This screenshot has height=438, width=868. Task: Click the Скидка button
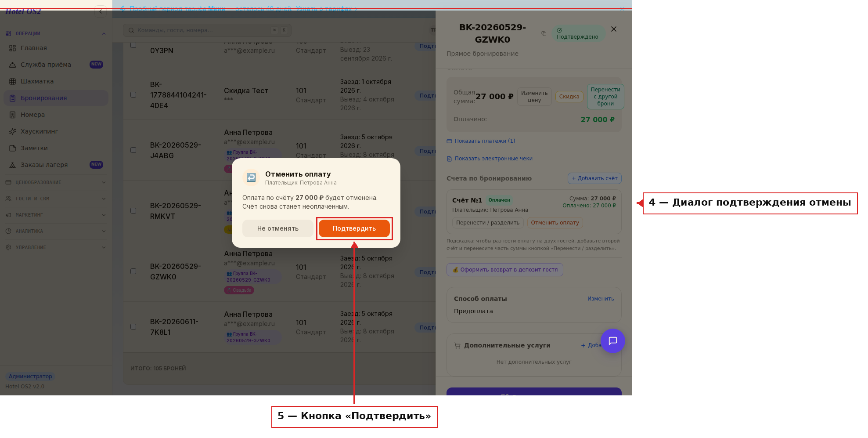[569, 97]
